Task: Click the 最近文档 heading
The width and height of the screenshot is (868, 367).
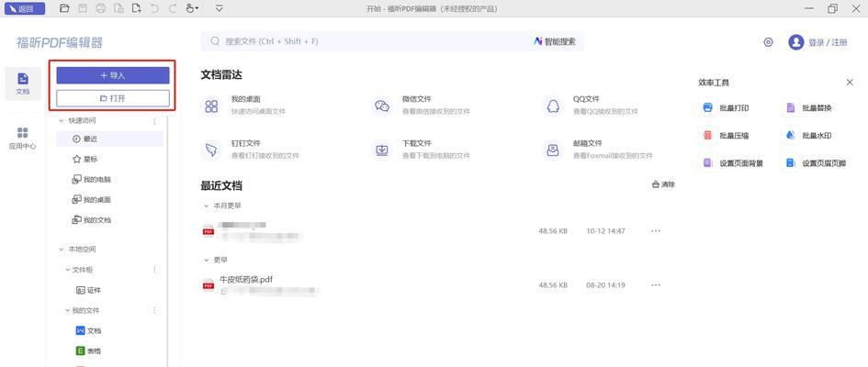Action: (221, 185)
